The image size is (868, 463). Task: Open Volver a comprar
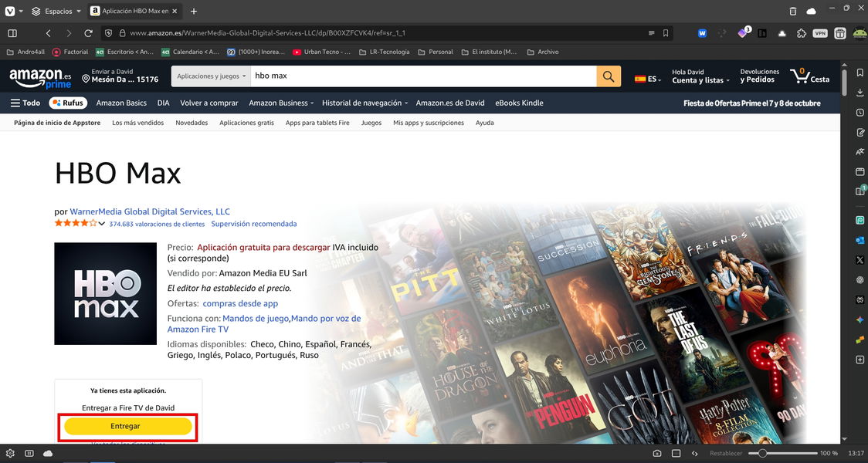pyautogui.click(x=209, y=103)
